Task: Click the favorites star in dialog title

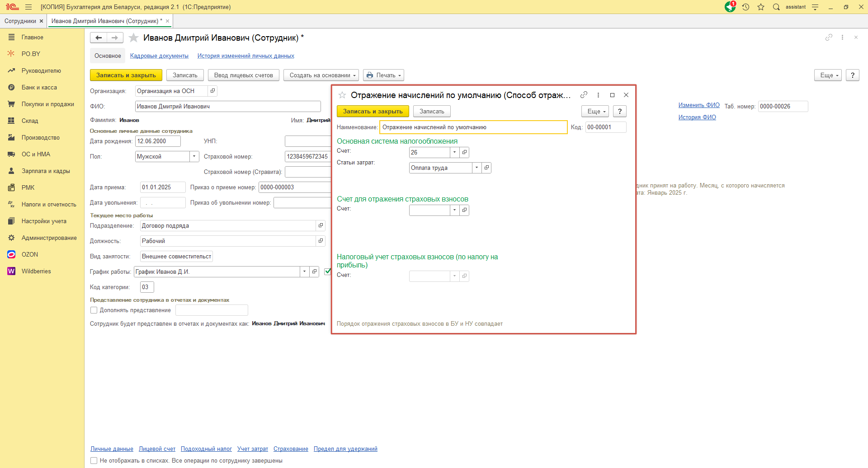Action: point(342,95)
